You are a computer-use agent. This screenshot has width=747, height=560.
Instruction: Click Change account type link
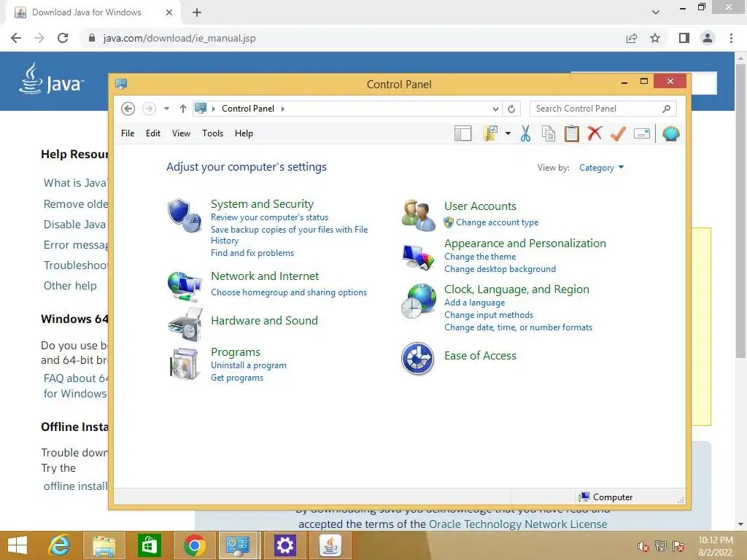pyautogui.click(x=497, y=222)
